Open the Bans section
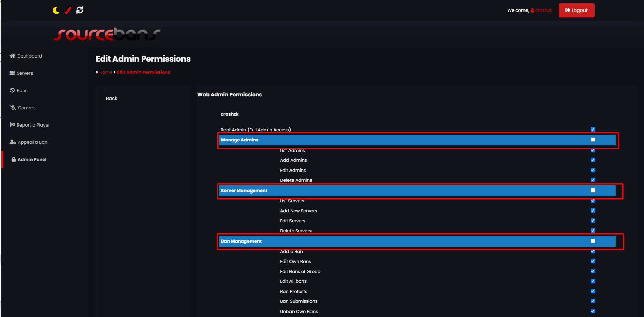644x317 pixels. [22, 90]
